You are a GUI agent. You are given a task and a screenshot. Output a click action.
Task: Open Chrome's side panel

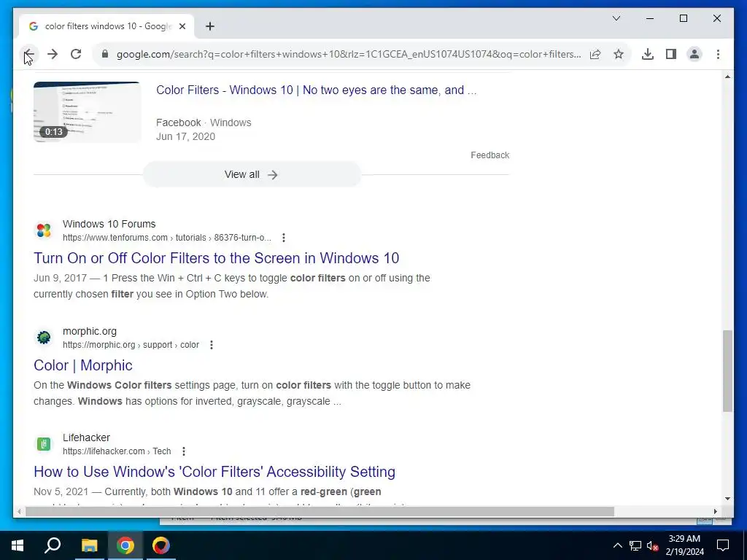(x=671, y=54)
